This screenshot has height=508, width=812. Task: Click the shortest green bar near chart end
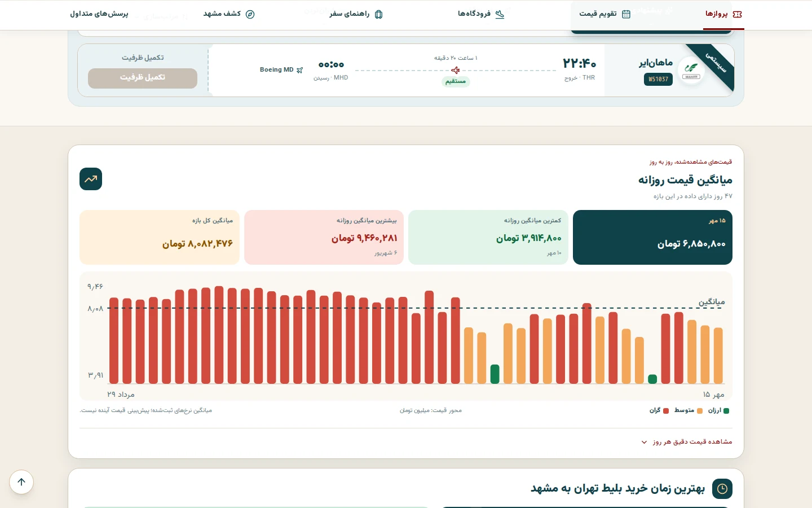(652, 379)
